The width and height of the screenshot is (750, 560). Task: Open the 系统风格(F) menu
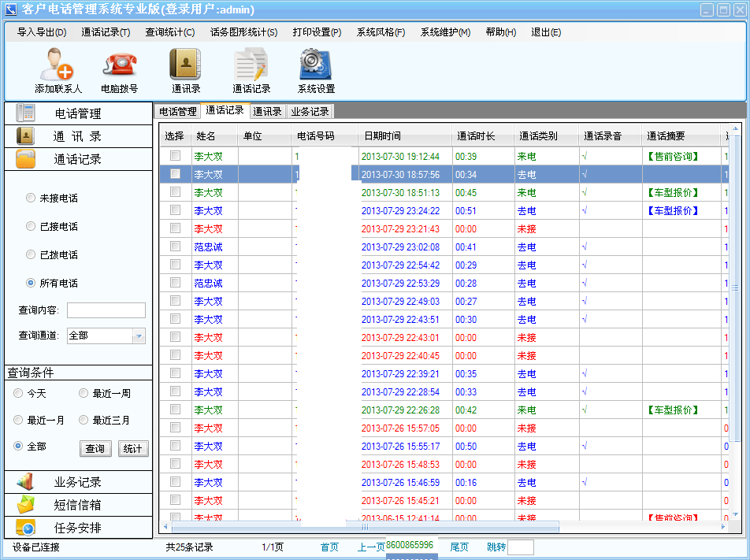click(381, 32)
